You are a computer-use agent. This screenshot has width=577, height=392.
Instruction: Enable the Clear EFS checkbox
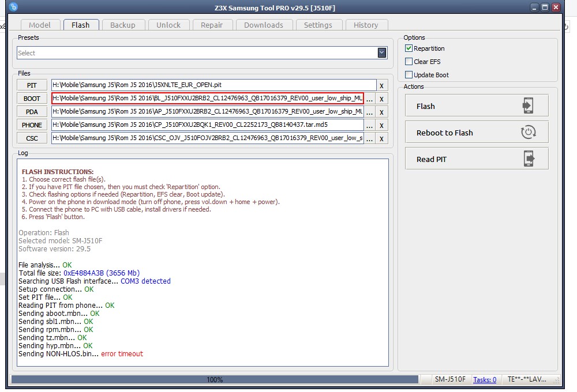pyautogui.click(x=409, y=62)
